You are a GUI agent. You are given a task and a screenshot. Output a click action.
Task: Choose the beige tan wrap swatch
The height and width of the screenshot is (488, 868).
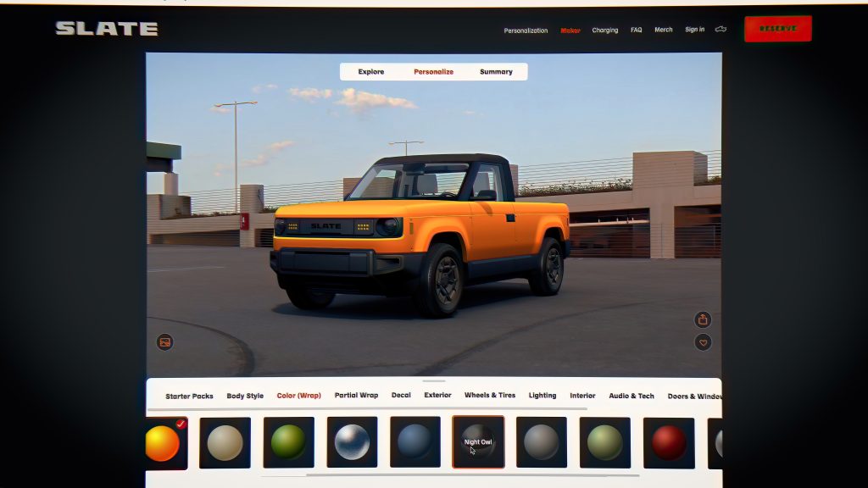tap(225, 442)
